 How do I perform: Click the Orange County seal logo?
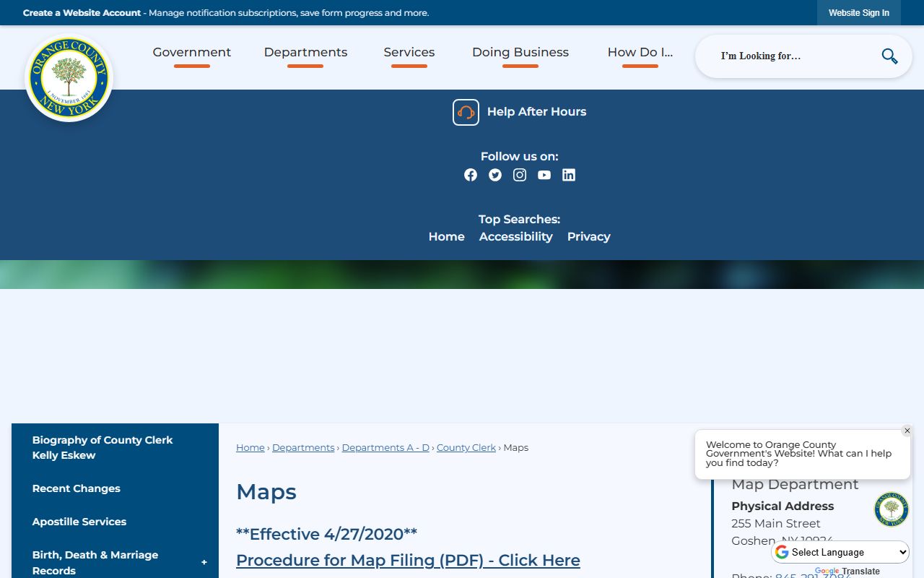point(69,78)
